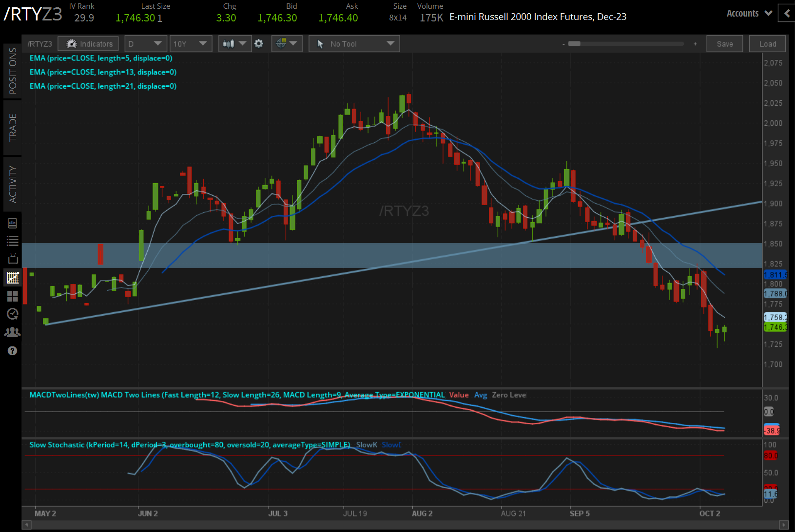Click the 1,788.0 EMA axis label
Image resolution: width=795 pixels, height=532 pixels.
776,294
